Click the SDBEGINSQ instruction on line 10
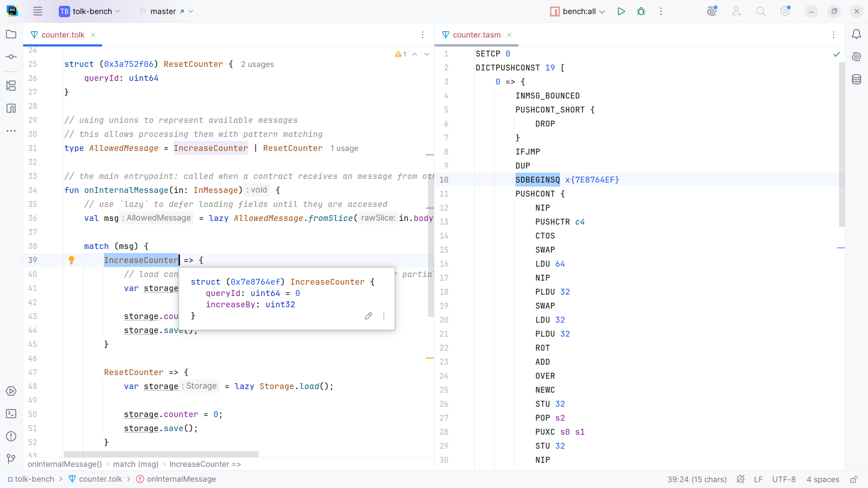The width and height of the screenshot is (868, 488). point(538,180)
